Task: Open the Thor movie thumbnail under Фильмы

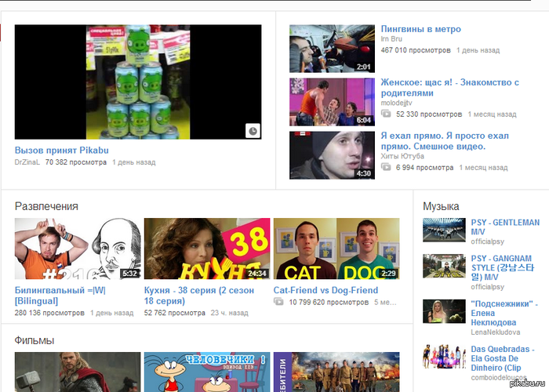Action: point(78,372)
